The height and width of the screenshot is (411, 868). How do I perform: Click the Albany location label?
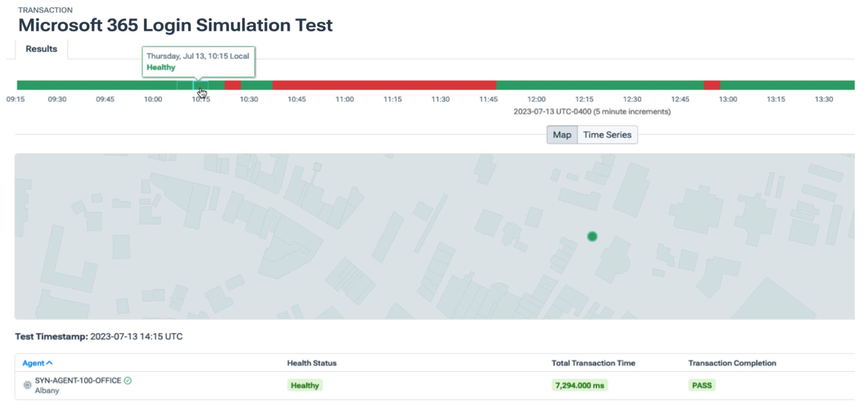pos(47,391)
